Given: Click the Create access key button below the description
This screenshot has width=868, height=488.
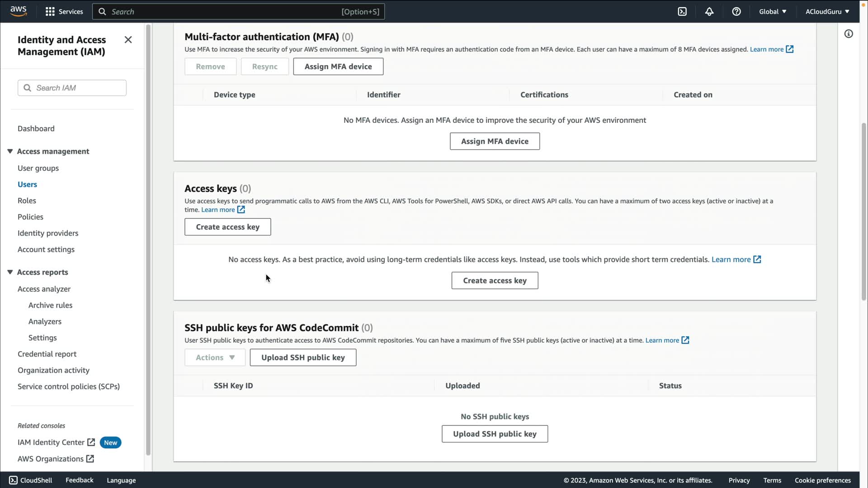Looking at the screenshot, I should point(227,227).
